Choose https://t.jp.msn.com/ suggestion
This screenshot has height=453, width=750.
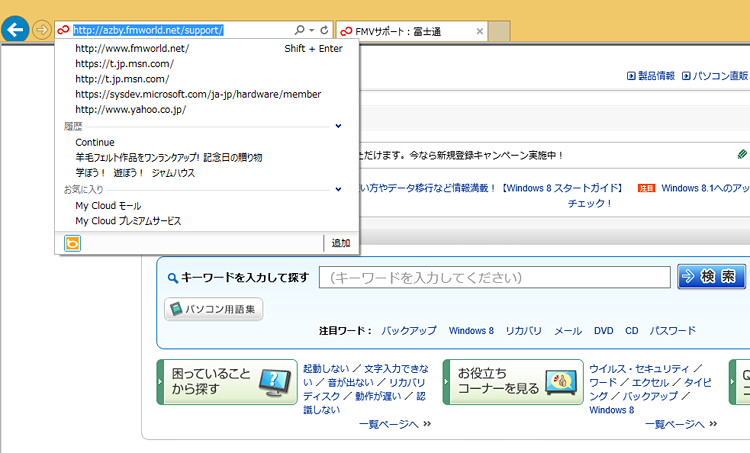[x=124, y=64]
